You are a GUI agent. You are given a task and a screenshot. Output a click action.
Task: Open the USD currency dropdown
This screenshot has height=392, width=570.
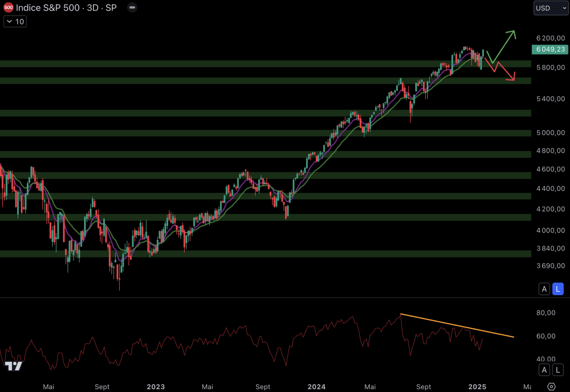pos(550,8)
